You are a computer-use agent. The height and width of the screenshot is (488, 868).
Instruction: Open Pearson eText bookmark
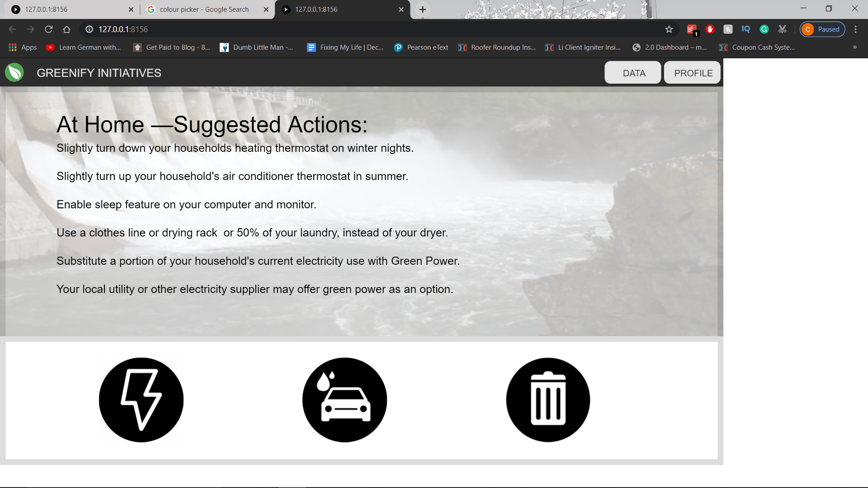(421, 47)
